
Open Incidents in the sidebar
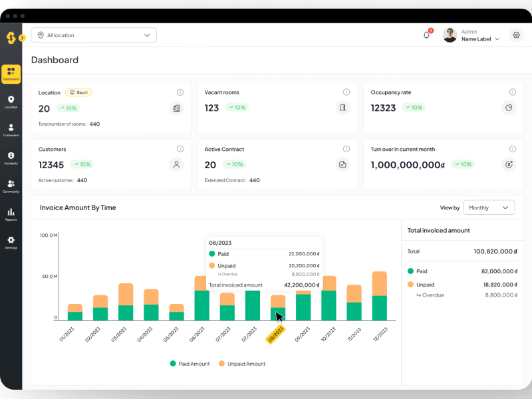pyautogui.click(x=11, y=158)
